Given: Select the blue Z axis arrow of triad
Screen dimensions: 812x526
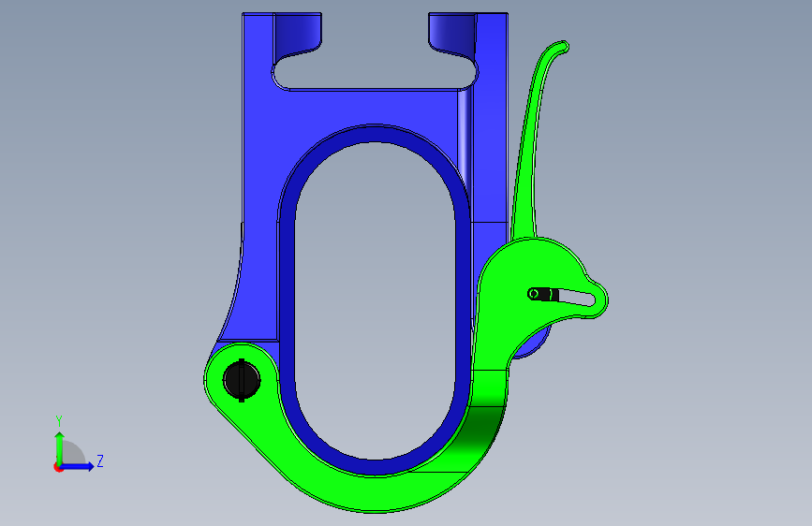Looking at the screenshot, I should tap(78, 466).
